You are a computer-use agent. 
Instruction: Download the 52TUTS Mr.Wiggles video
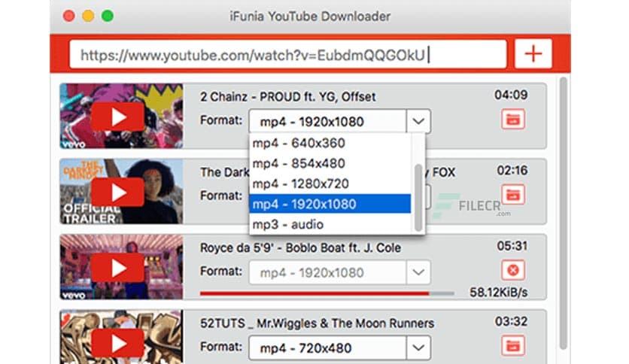512,346
